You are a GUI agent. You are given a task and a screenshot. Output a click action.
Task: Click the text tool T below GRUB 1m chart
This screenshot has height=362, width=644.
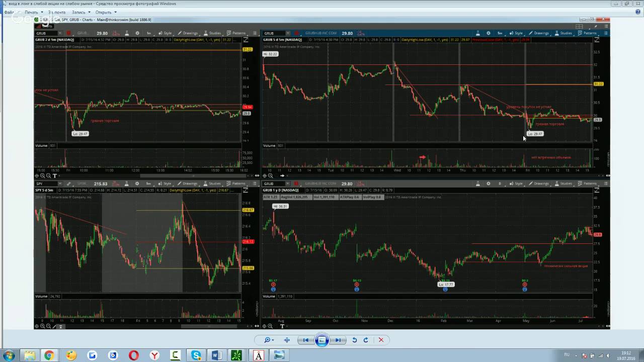tap(54, 175)
